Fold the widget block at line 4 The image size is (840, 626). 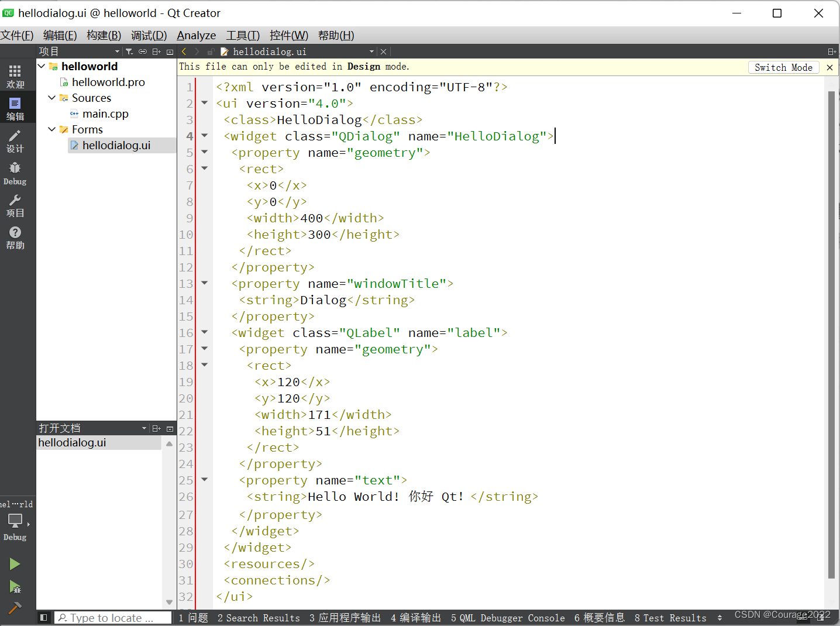(x=205, y=136)
